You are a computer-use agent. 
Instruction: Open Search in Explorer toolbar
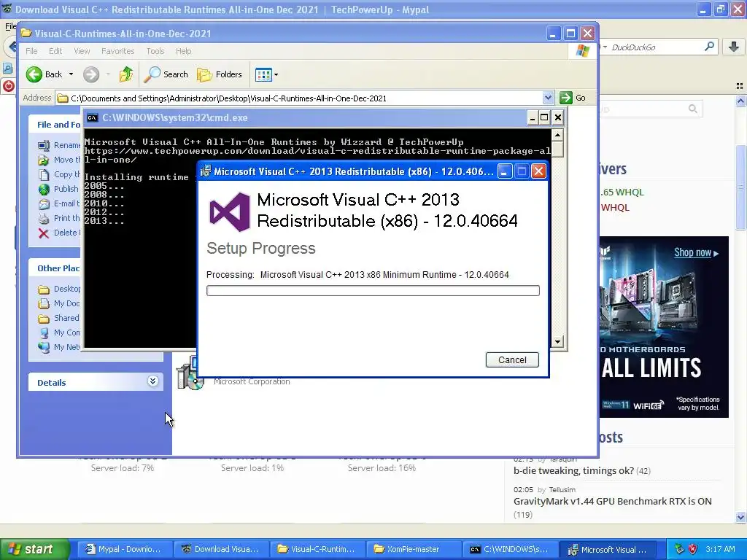coord(166,74)
